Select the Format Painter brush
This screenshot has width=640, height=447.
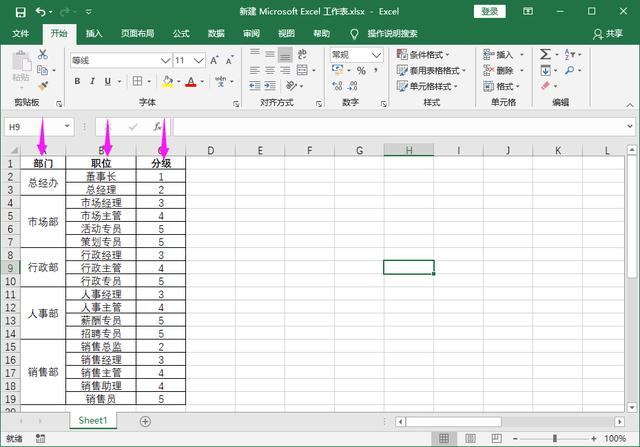click(42, 86)
